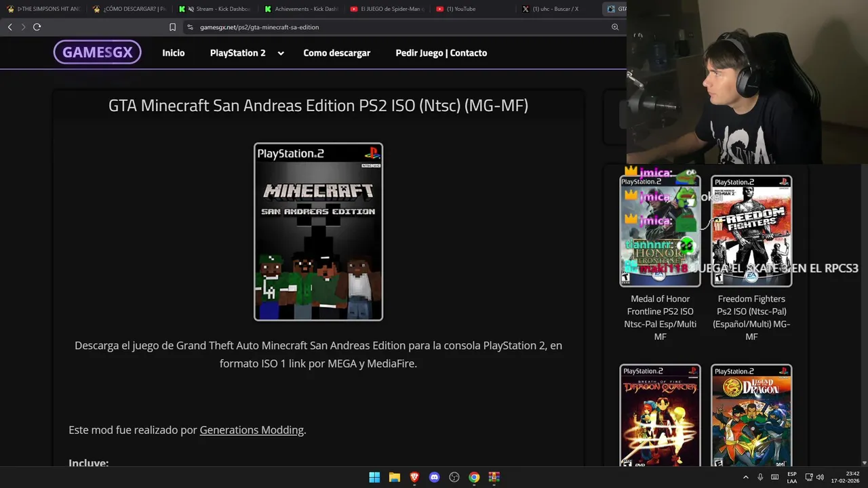
Task: Reload the page with the refresh icon
Action: (37, 27)
